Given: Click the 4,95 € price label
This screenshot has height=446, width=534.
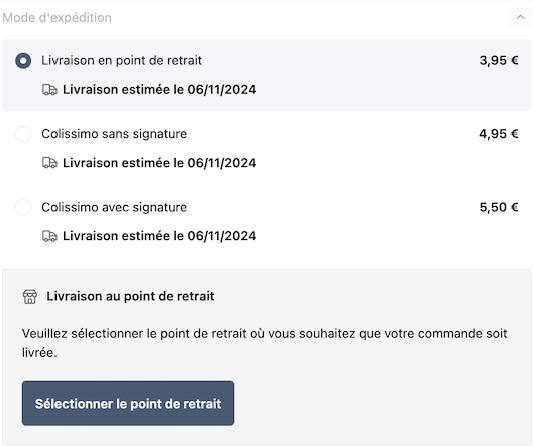Looking at the screenshot, I should click(499, 134).
